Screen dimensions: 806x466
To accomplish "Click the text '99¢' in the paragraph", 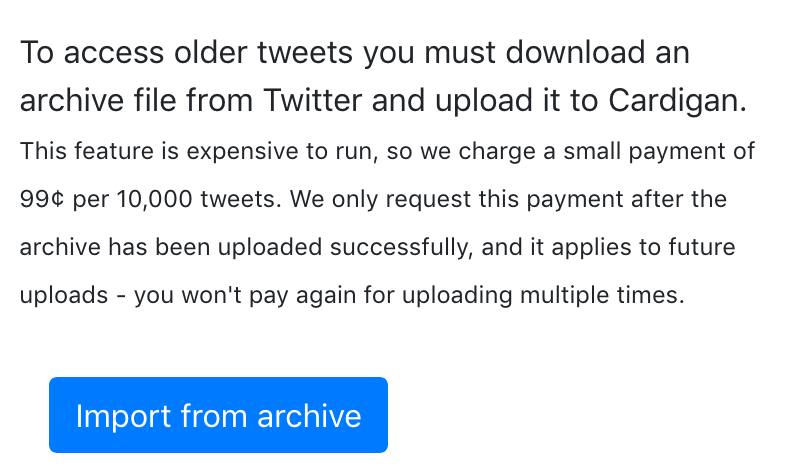I will point(42,199).
